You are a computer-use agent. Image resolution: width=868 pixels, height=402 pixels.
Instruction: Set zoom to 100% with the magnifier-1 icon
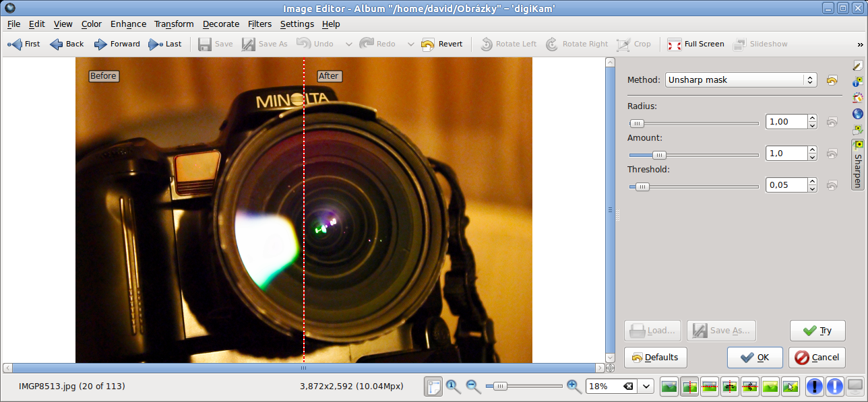pos(453,387)
